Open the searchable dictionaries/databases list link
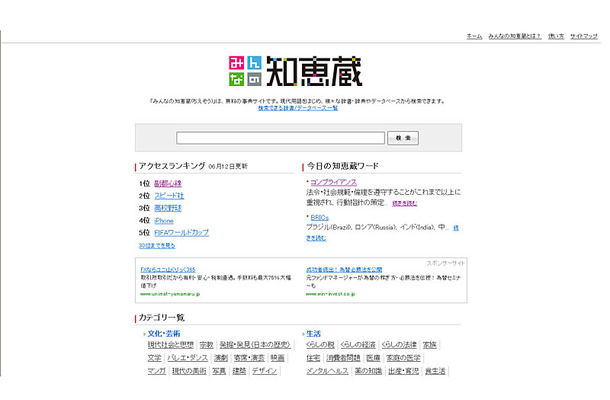 298,108
